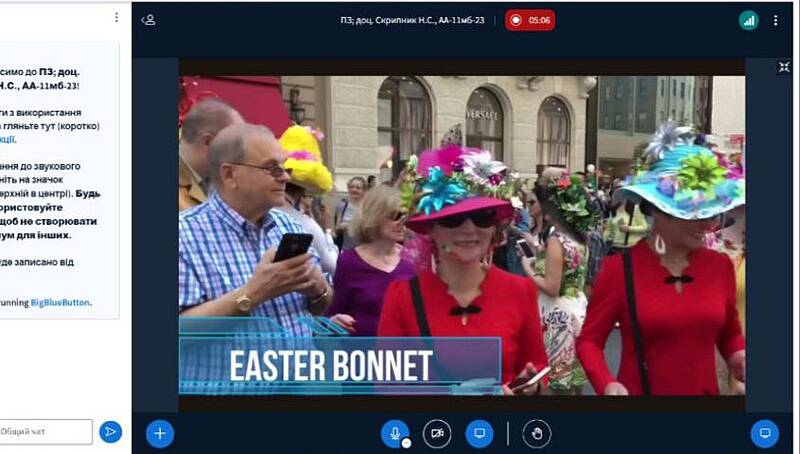Click the share webcam icon
The height and width of the screenshot is (454, 800).
tap(437, 433)
